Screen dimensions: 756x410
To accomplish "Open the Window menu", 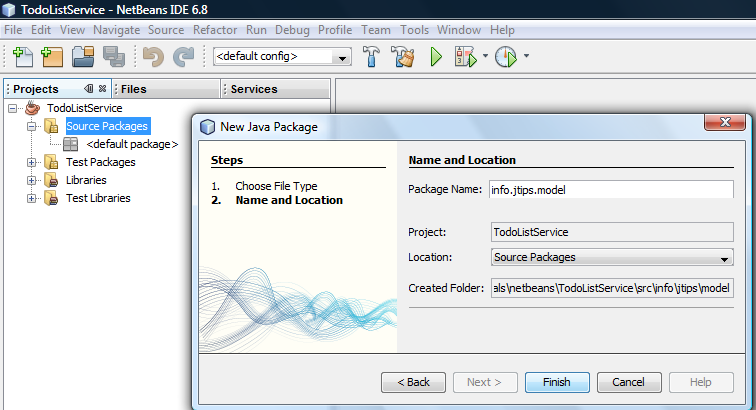I will 459,30.
